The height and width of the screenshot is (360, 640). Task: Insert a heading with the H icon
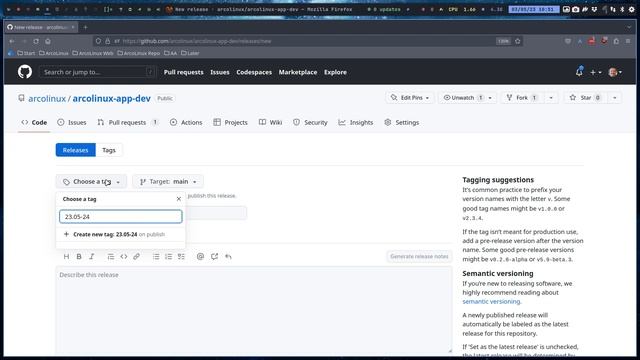pos(66,256)
